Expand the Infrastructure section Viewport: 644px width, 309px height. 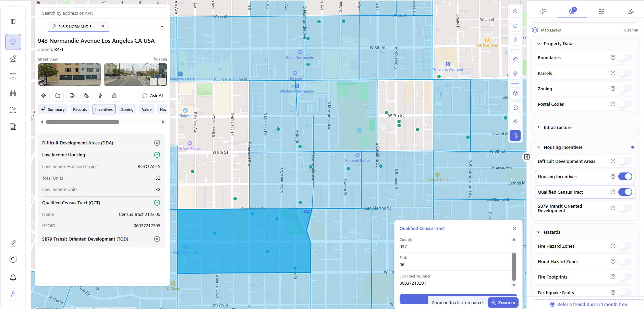pos(557,127)
